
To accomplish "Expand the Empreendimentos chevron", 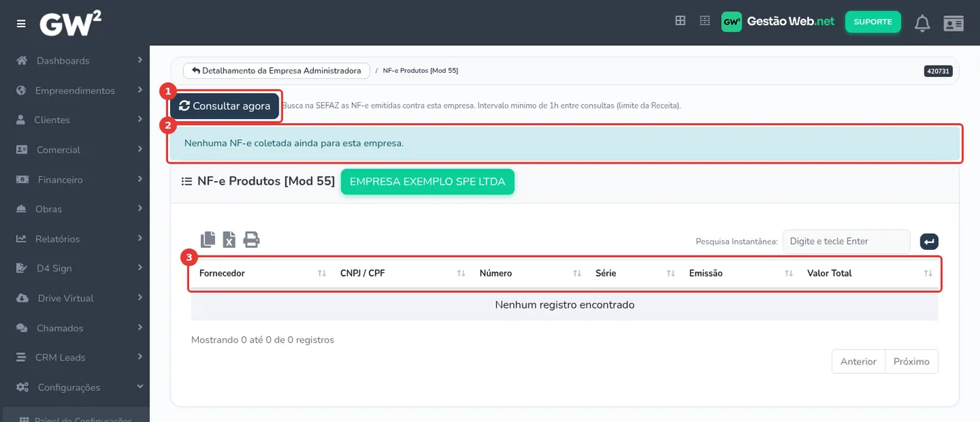I will tap(140, 90).
